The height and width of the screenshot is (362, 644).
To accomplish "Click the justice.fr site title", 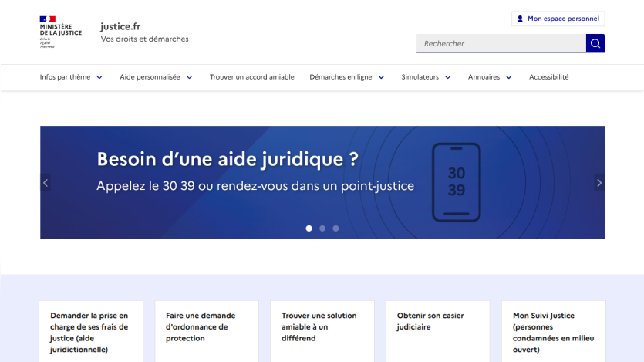I will tap(120, 27).
